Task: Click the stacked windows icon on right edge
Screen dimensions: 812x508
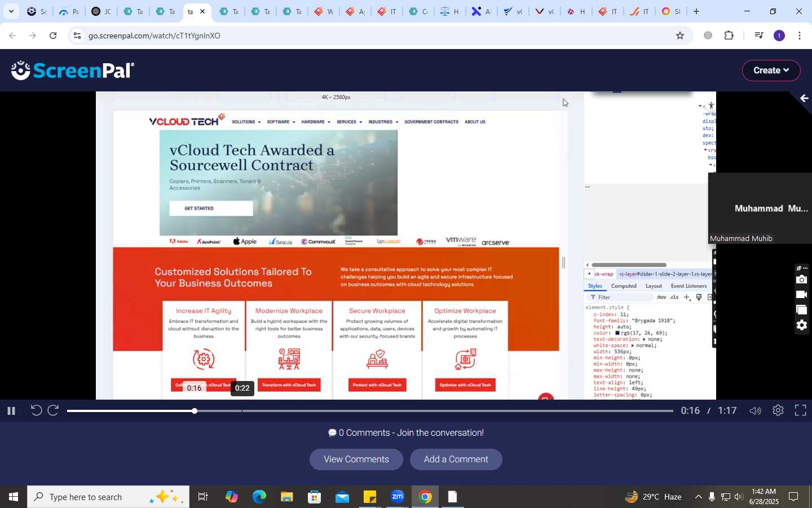Action: coord(801,310)
